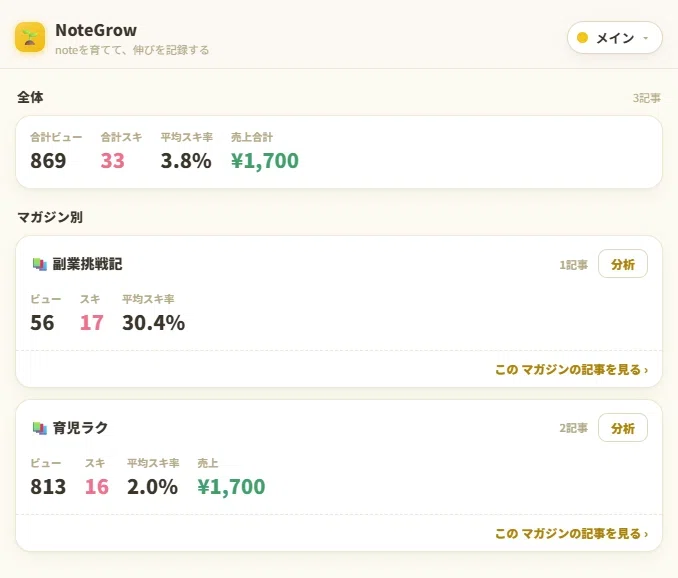Click the 合計スキ 33 statistic

pos(121,151)
